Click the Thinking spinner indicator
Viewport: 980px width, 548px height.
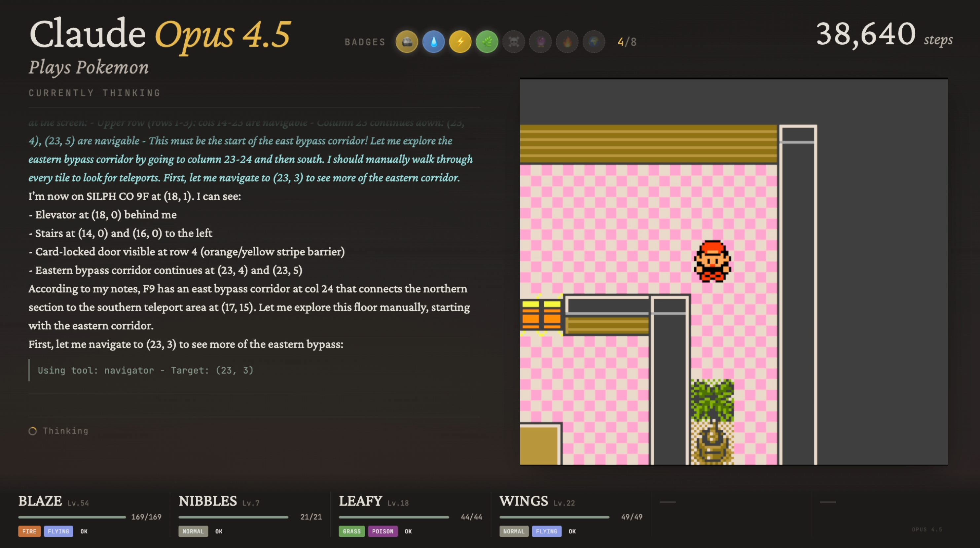coord(33,431)
